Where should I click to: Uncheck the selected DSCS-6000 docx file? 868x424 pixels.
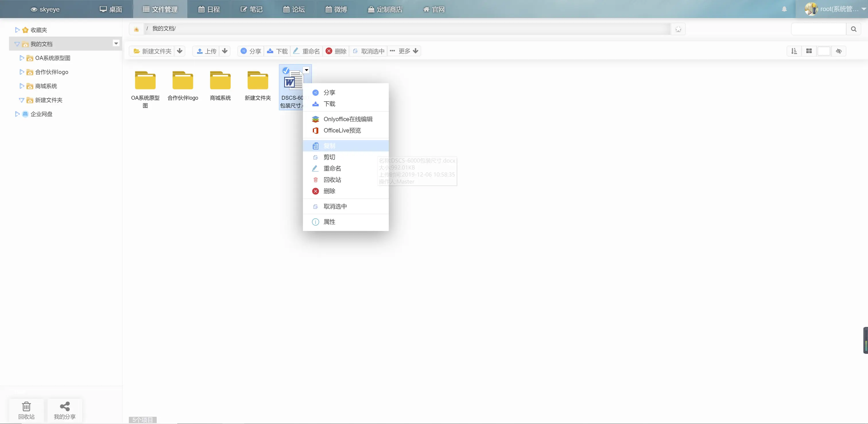pyautogui.click(x=286, y=70)
